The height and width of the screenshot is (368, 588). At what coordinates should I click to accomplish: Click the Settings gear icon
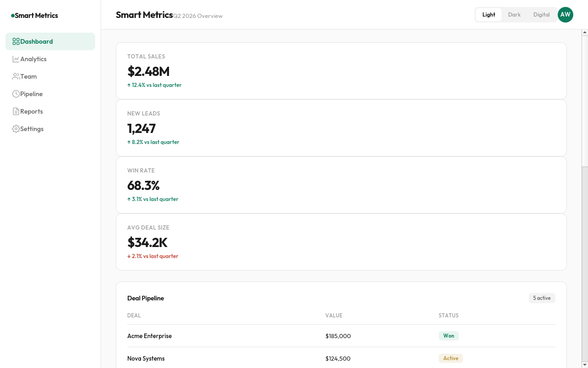pos(15,129)
